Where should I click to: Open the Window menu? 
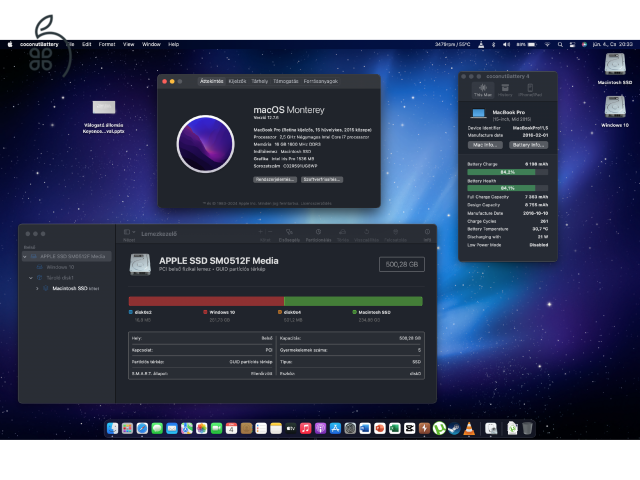pyautogui.click(x=151, y=44)
